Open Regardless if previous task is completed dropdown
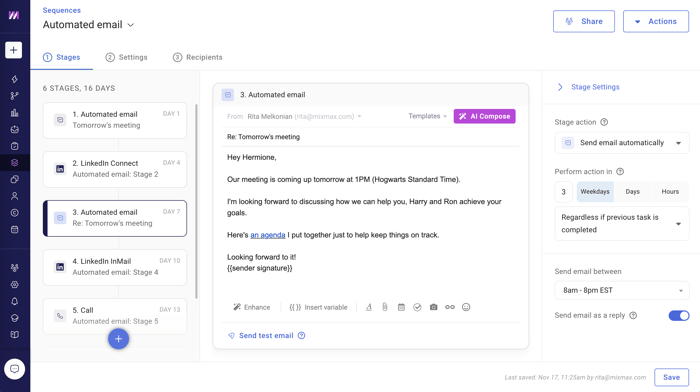The image size is (700, 392). (622, 224)
